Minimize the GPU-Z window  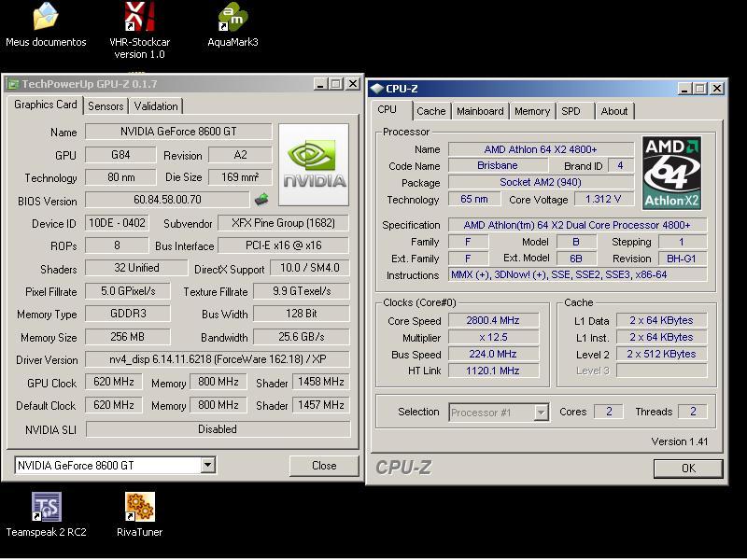[x=320, y=84]
